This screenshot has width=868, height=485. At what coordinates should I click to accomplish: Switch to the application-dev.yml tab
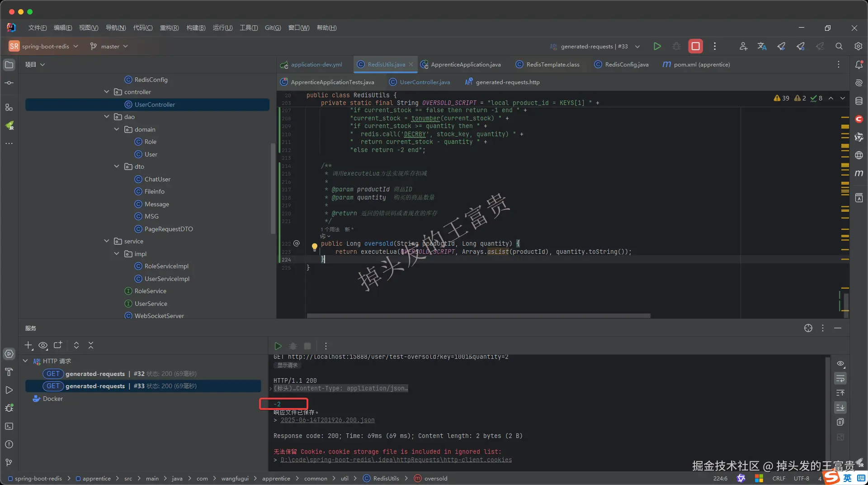[311, 65]
